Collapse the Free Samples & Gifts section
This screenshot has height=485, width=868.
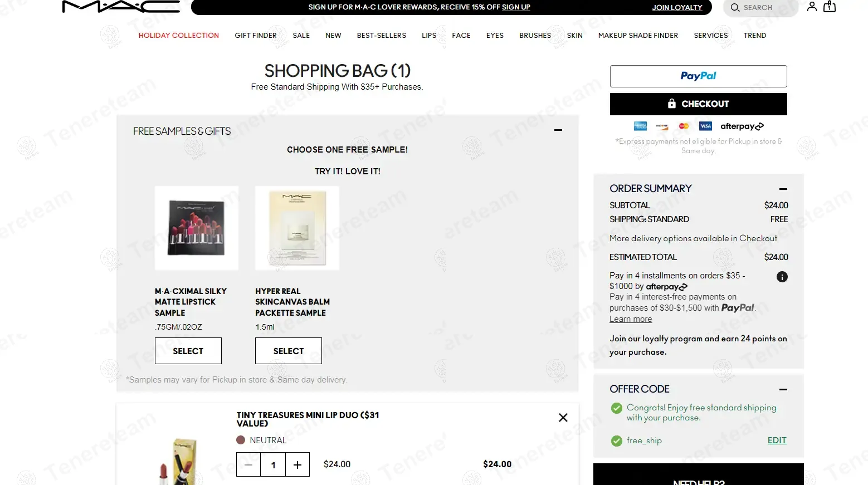pyautogui.click(x=558, y=130)
